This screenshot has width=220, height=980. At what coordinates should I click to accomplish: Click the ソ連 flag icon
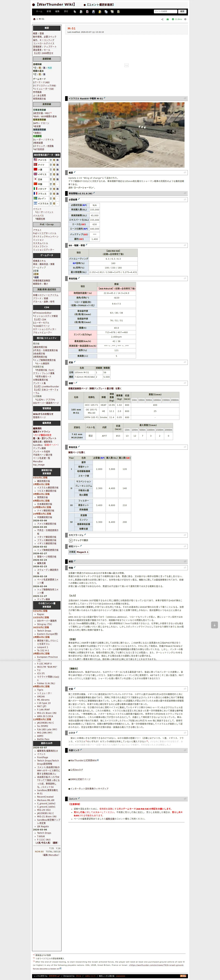35,170
